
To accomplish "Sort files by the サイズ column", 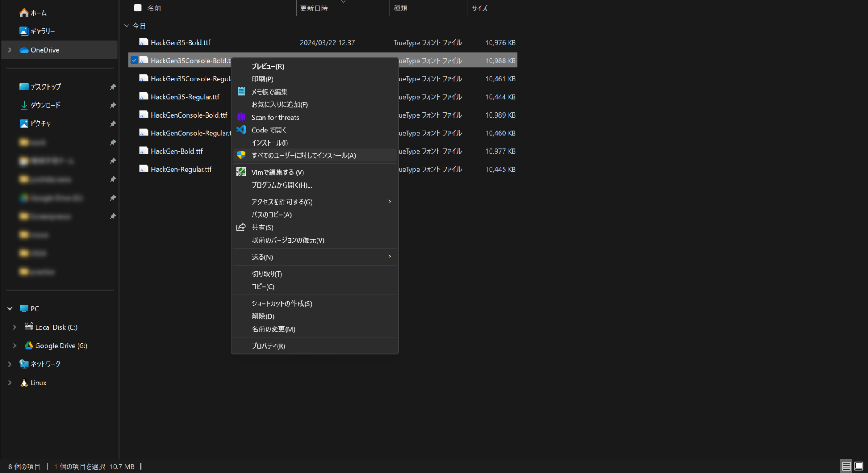I will click(480, 8).
